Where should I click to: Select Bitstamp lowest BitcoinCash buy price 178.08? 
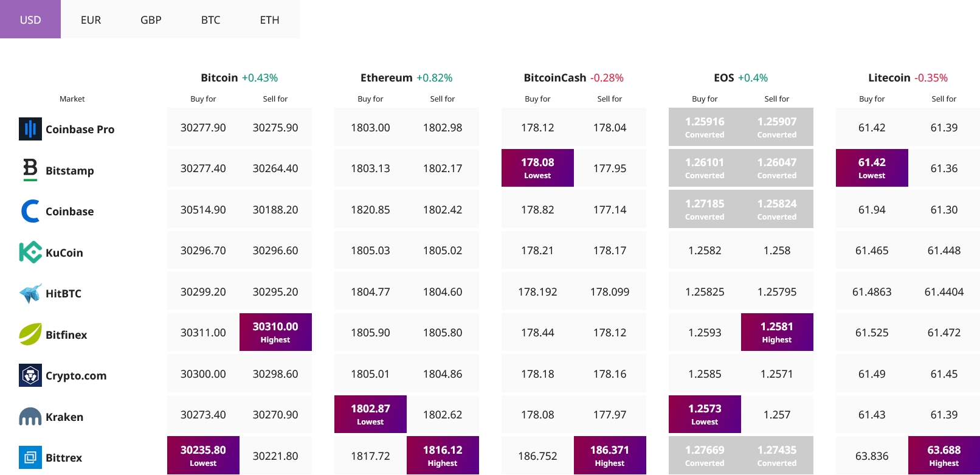[537, 168]
